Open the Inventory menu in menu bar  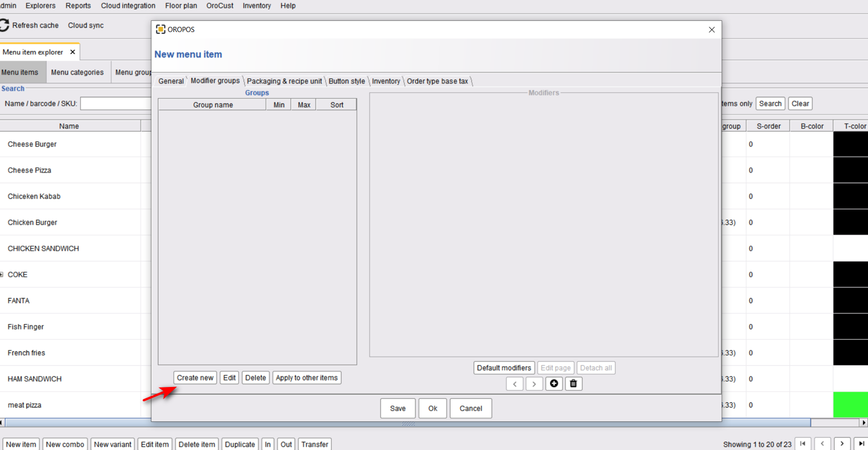257,6
